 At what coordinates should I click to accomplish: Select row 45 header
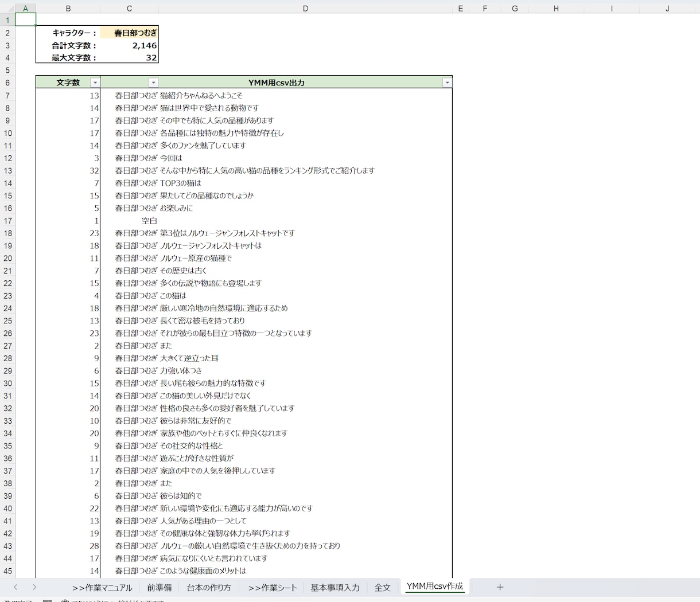[x=7, y=571]
